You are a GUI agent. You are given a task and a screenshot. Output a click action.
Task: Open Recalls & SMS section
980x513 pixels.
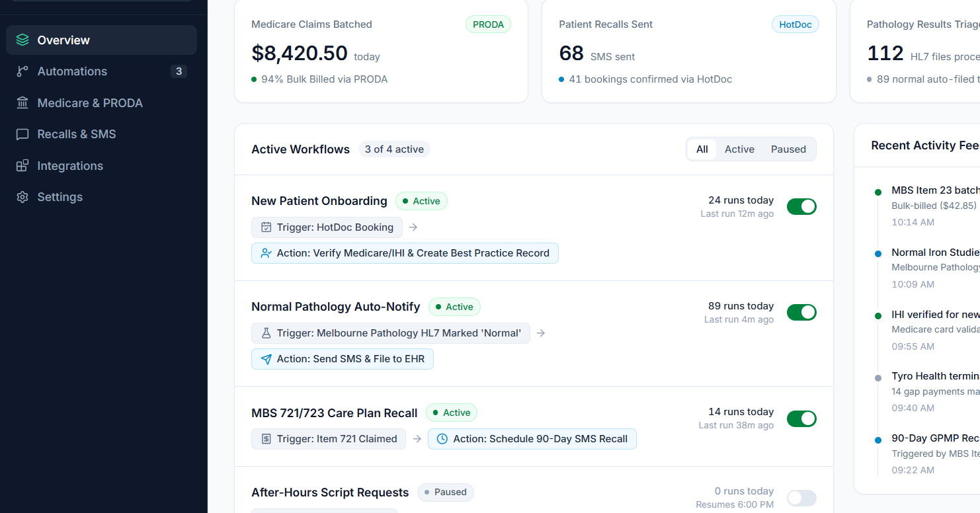[101, 134]
